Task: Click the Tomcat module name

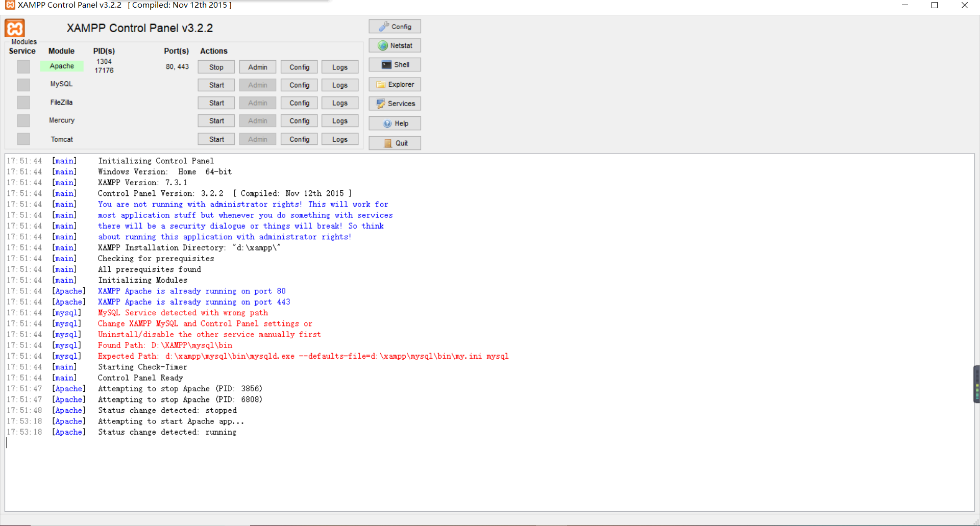Action: coord(62,139)
